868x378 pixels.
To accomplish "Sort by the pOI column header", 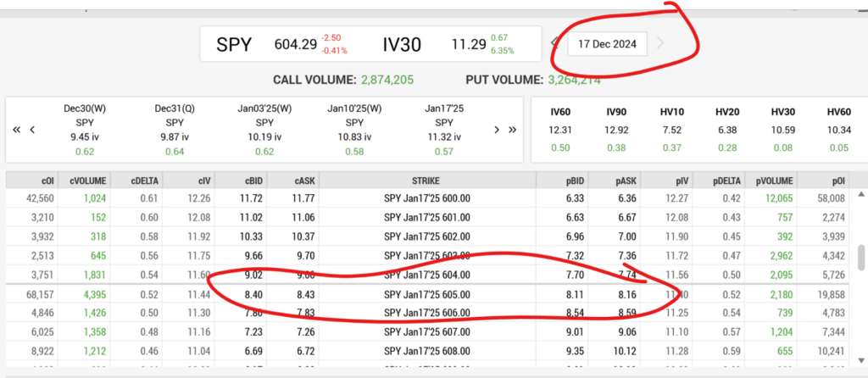I will 823,181.
